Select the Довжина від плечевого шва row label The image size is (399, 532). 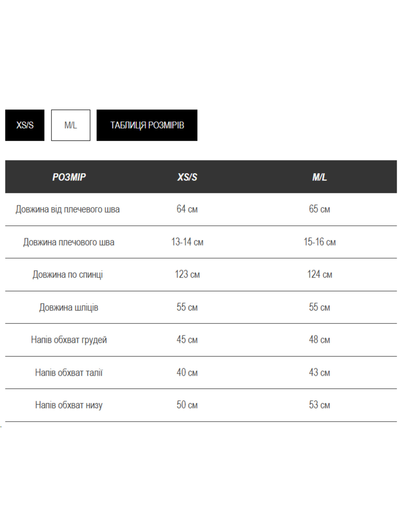[x=68, y=209]
